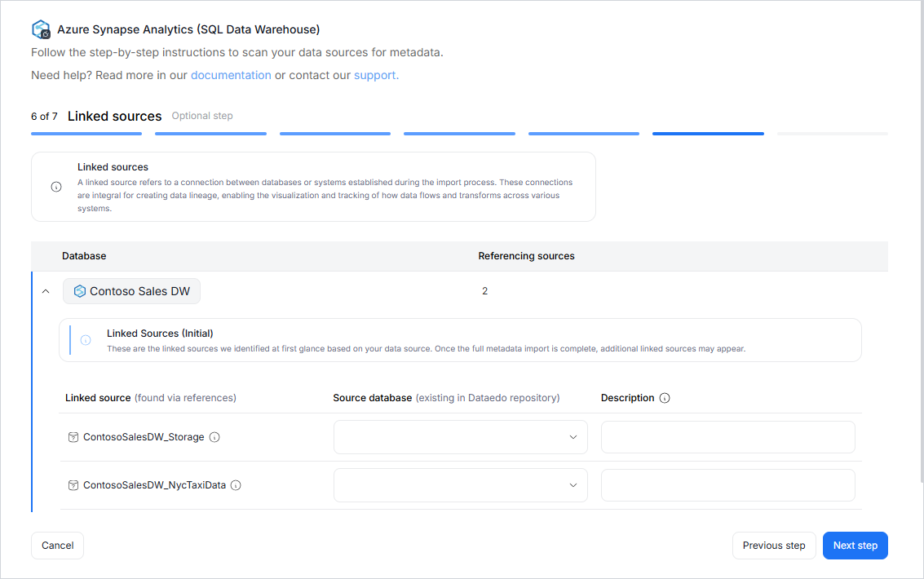Go to the Next step

[x=855, y=546]
